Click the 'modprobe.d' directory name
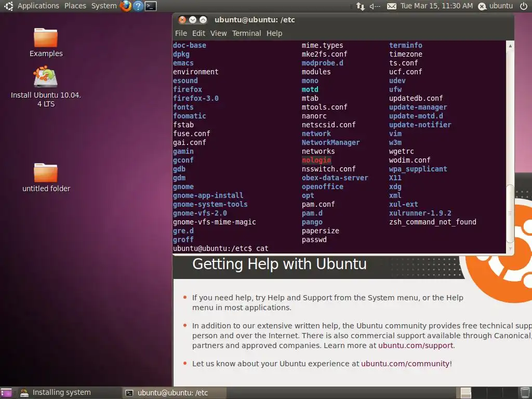The height and width of the screenshot is (399, 532). [x=322, y=63]
